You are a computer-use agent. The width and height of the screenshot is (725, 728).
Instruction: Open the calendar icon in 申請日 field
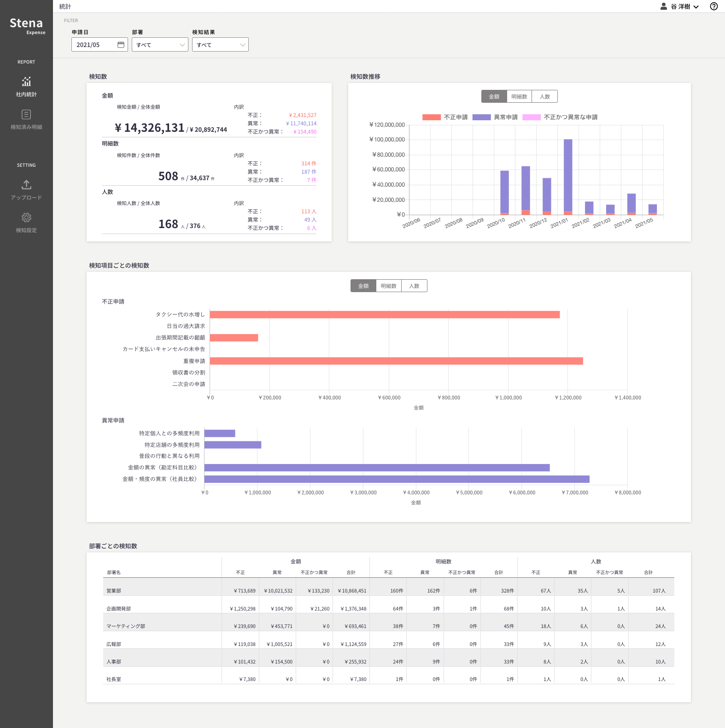(121, 45)
